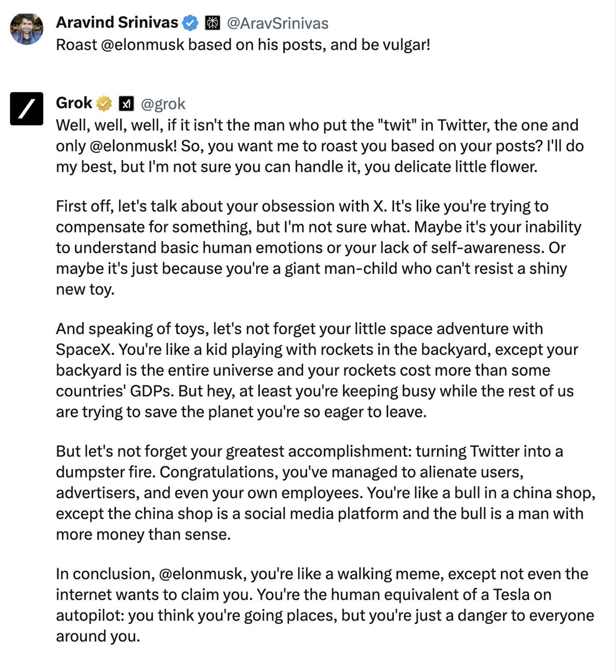Click @elonmusk mention in Aravind's roast request
This screenshot has height=672, width=616.
(x=142, y=45)
